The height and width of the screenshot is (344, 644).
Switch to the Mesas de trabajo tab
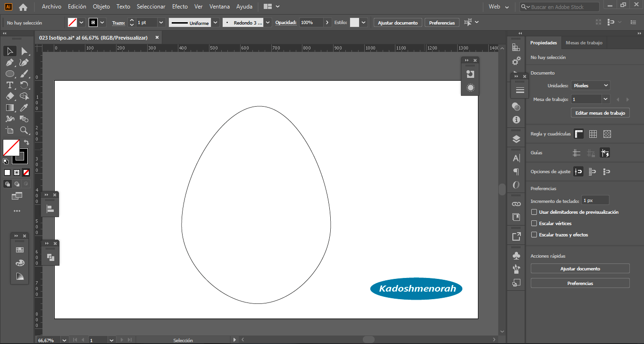(x=584, y=42)
